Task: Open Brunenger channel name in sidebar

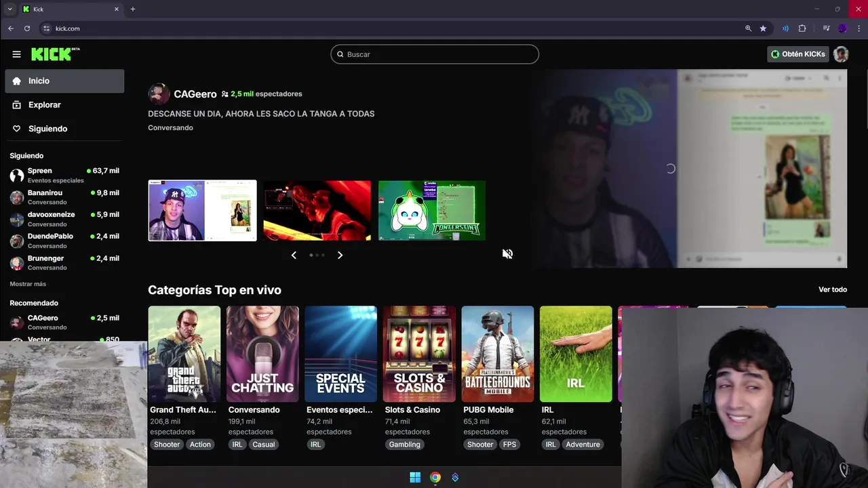Action: (x=45, y=258)
